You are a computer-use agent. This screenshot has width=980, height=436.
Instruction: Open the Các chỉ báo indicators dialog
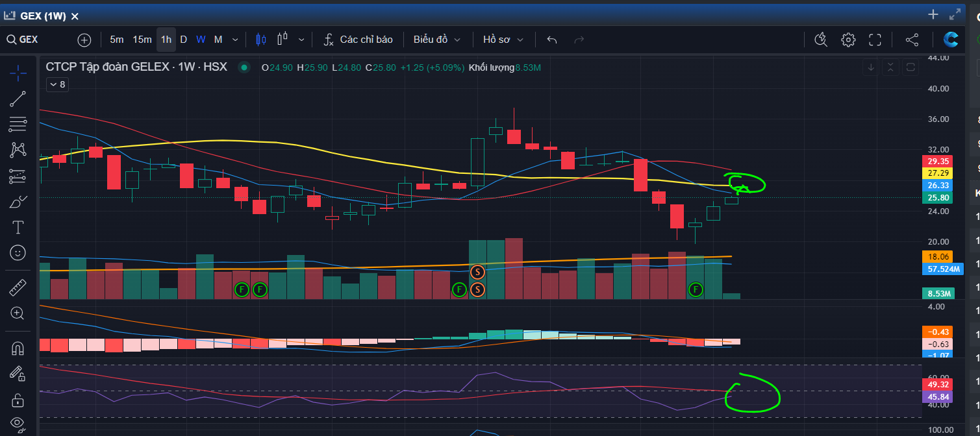(x=358, y=40)
